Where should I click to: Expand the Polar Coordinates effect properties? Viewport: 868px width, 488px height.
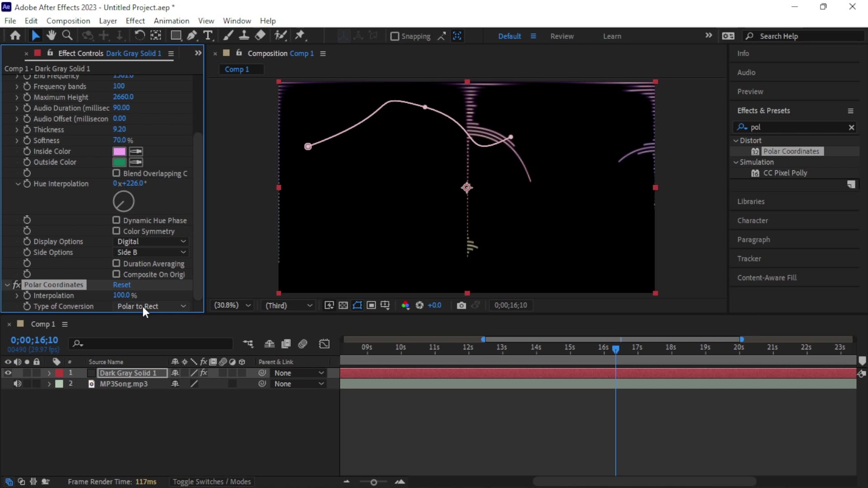coord(7,285)
